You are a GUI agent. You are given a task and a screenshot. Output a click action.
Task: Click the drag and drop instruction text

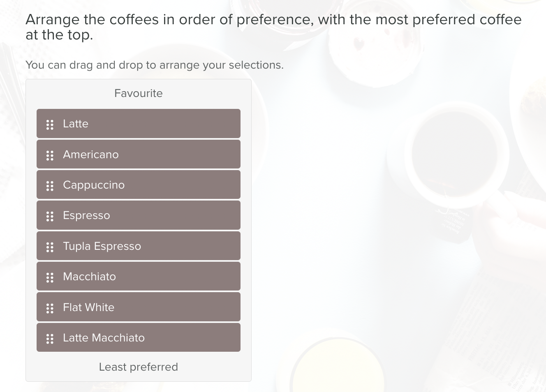[x=155, y=65]
